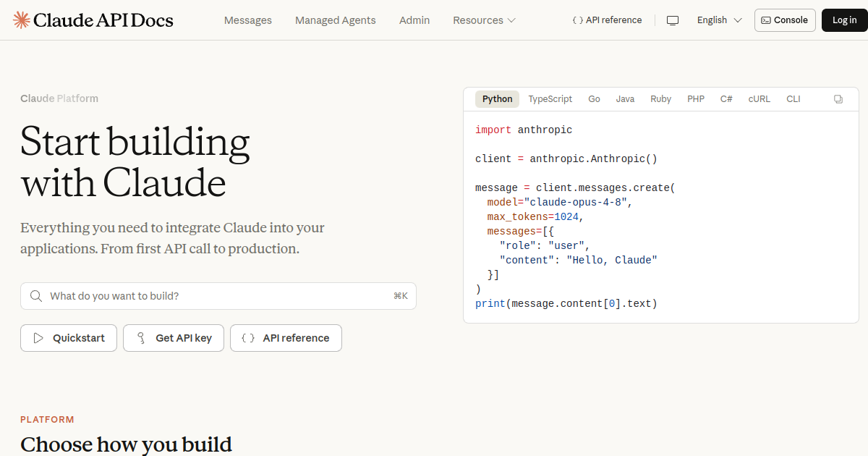The image size is (868, 456).
Task: Show the Ruby code example
Action: tap(660, 99)
